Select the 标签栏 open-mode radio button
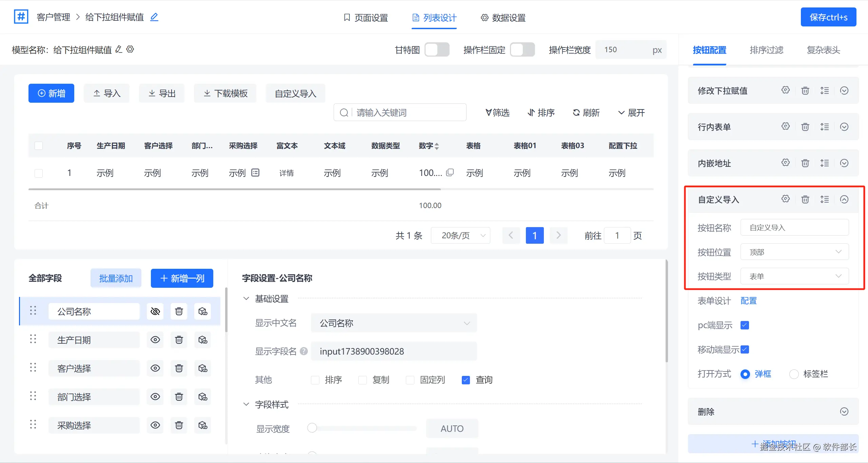868x463 pixels. 794,374
